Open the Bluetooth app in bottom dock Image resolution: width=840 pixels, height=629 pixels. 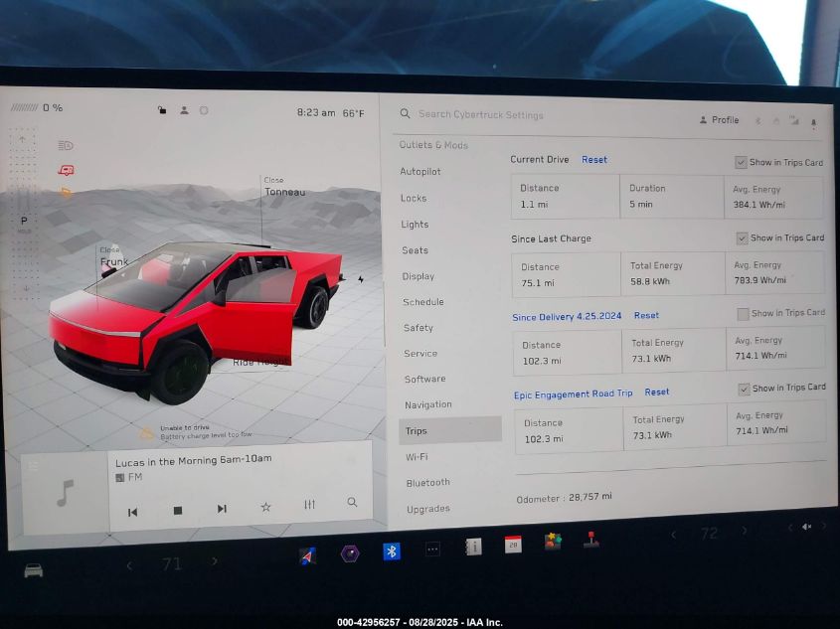pyautogui.click(x=392, y=551)
